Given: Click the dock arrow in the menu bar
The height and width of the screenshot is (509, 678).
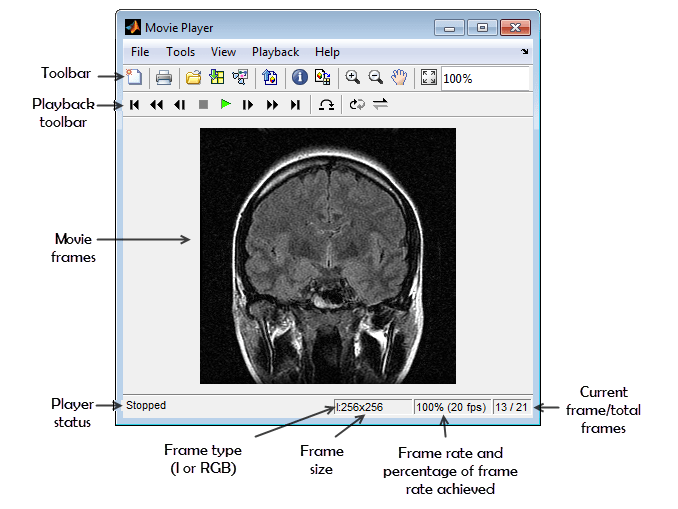Looking at the screenshot, I should tap(524, 51).
